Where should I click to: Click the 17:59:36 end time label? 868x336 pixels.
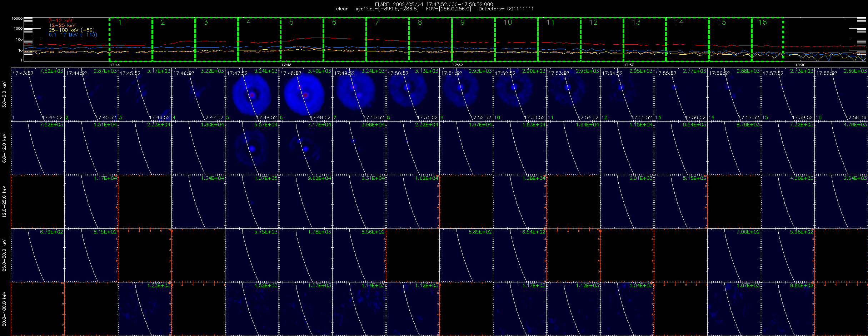coord(856,118)
